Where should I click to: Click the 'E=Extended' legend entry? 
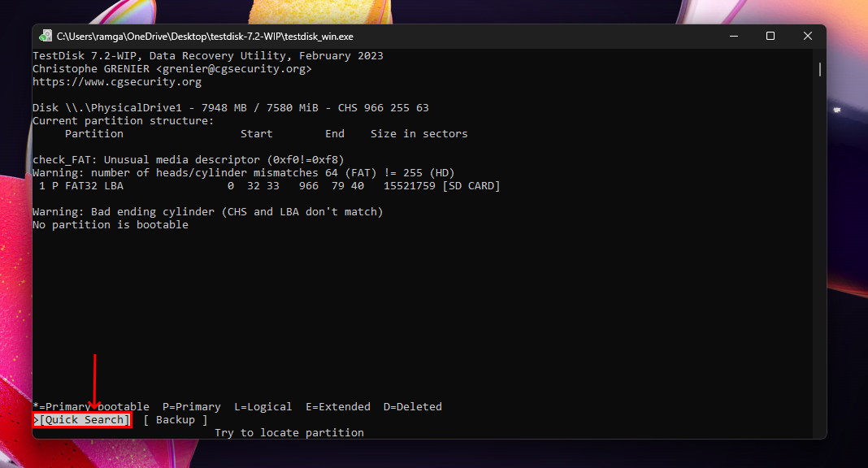tap(338, 406)
